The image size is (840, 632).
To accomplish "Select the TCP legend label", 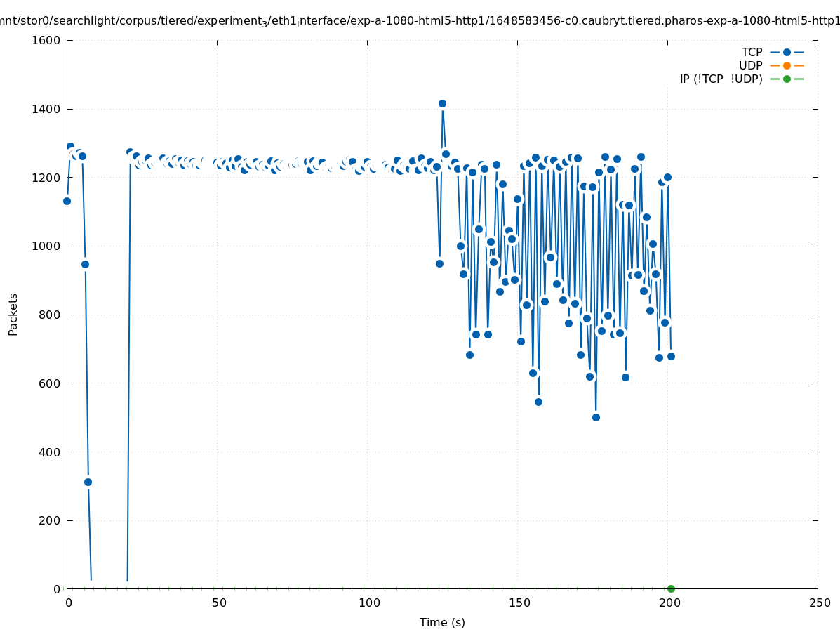I will pos(752,53).
